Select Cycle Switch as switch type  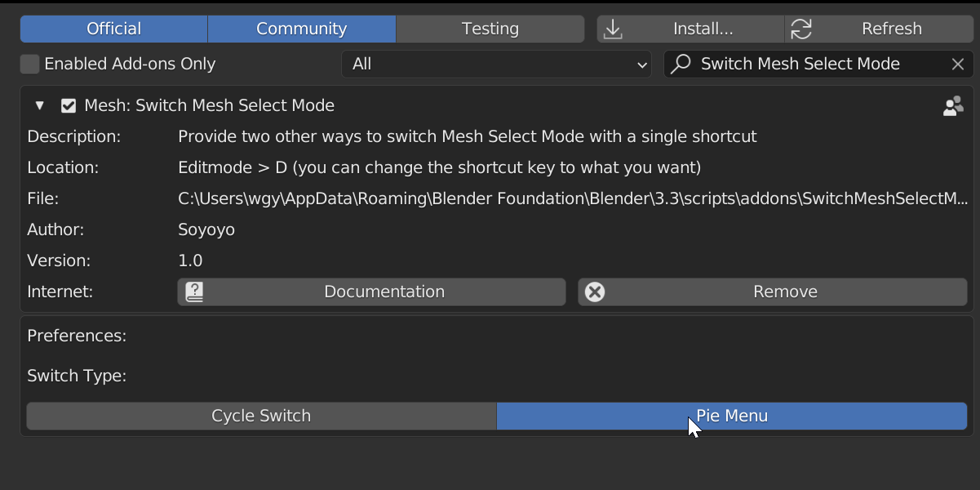coord(261,416)
